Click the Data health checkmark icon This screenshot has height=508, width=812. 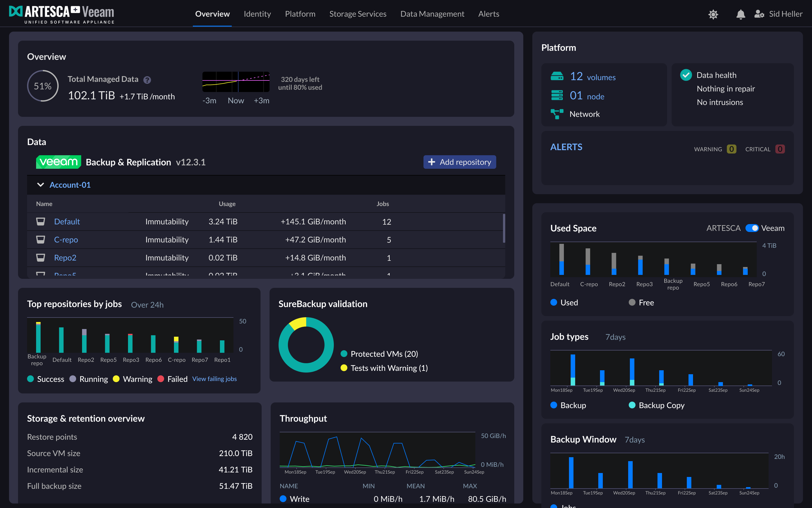click(686, 75)
